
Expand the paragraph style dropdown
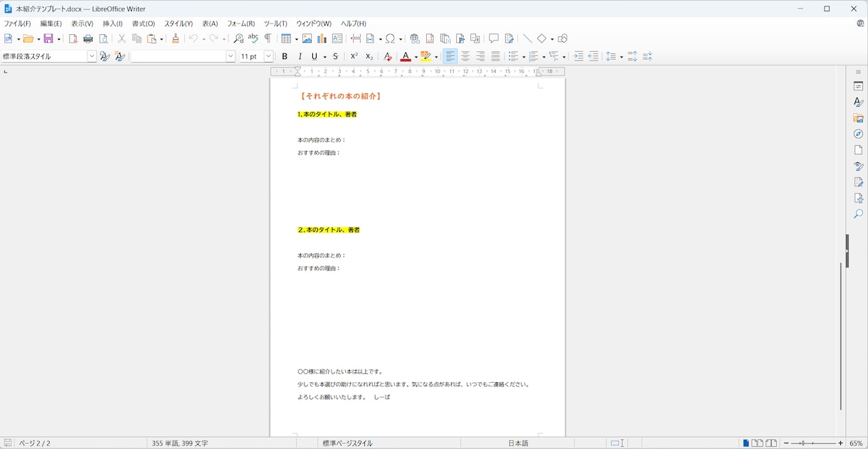click(x=92, y=57)
